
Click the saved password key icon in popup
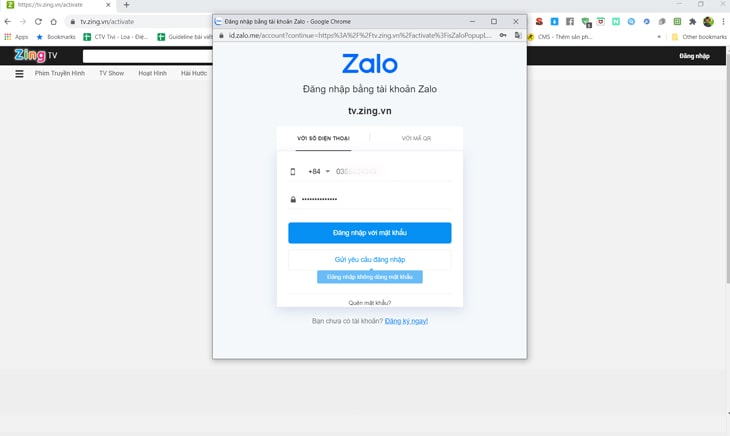tap(503, 35)
